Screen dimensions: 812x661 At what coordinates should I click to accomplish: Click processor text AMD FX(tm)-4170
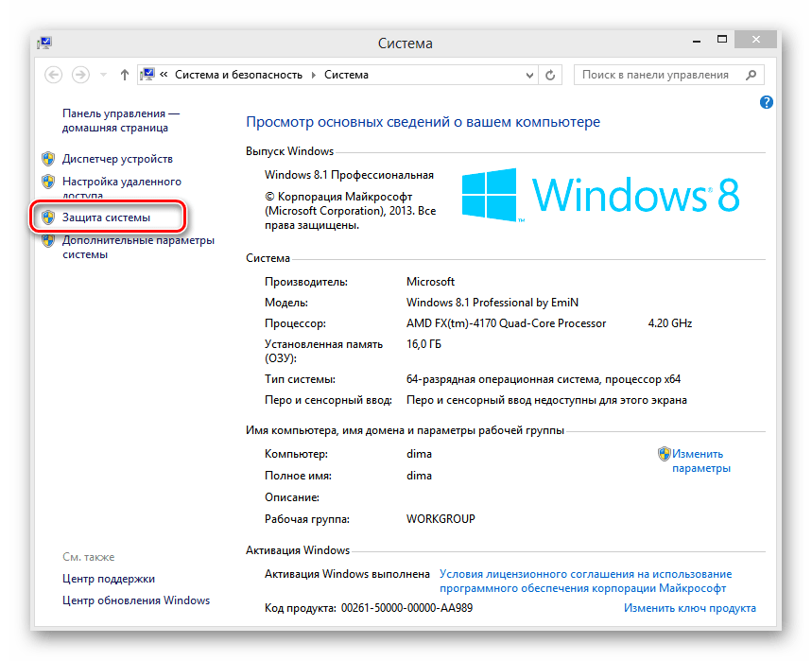[x=506, y=323]
